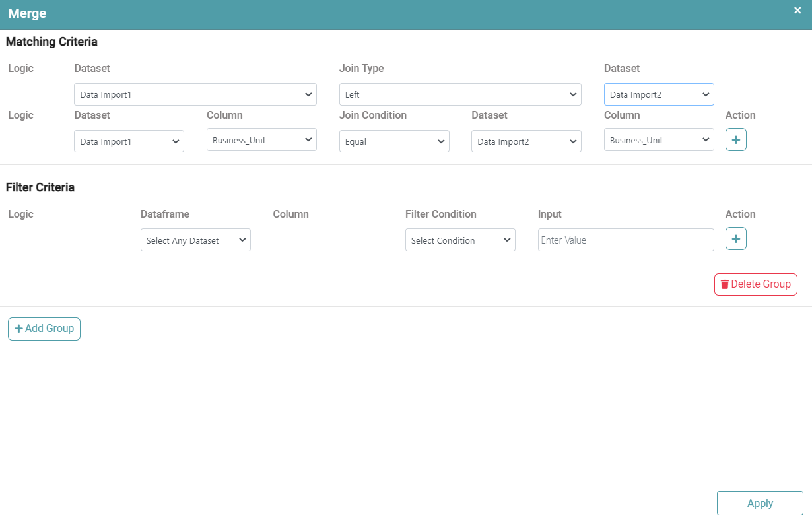
Task: Open the right Business_Unit Column dropdown
Action: (658, 140)
